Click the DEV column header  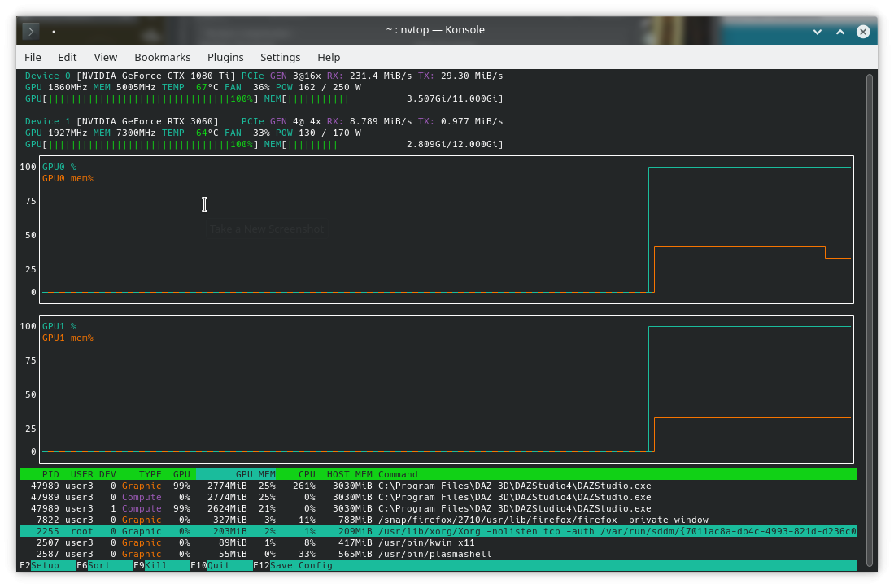107,474
